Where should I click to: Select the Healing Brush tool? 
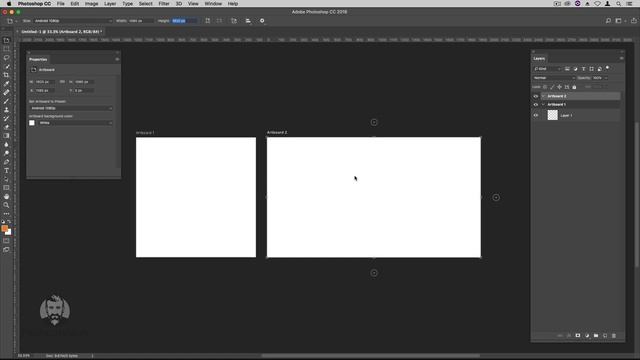pyautogui.click(x=6, y=92)
